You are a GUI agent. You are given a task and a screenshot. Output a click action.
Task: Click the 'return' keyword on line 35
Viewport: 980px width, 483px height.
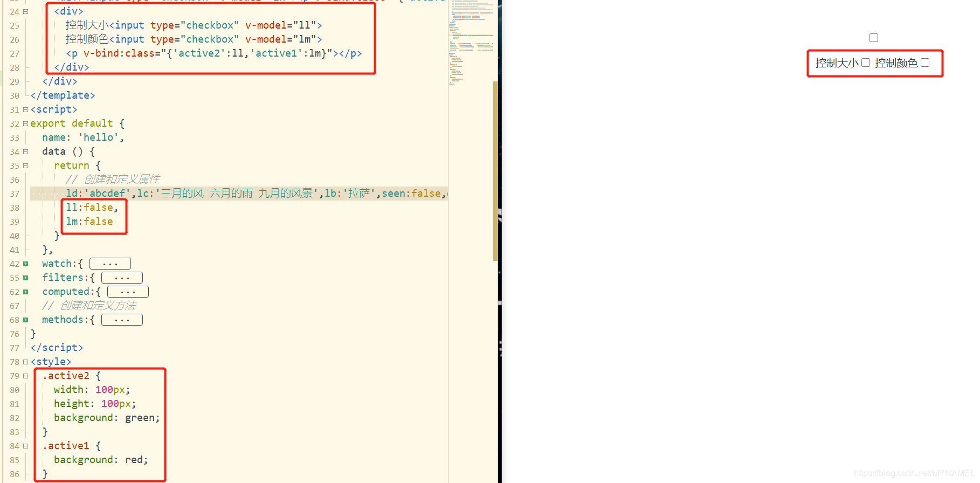point(72,165)
